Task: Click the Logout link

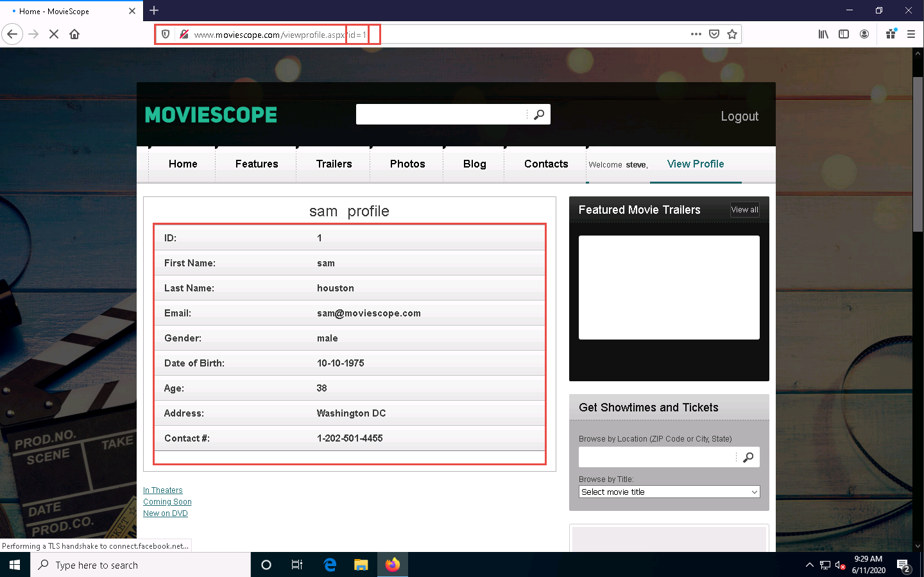Action: (739, 116)
